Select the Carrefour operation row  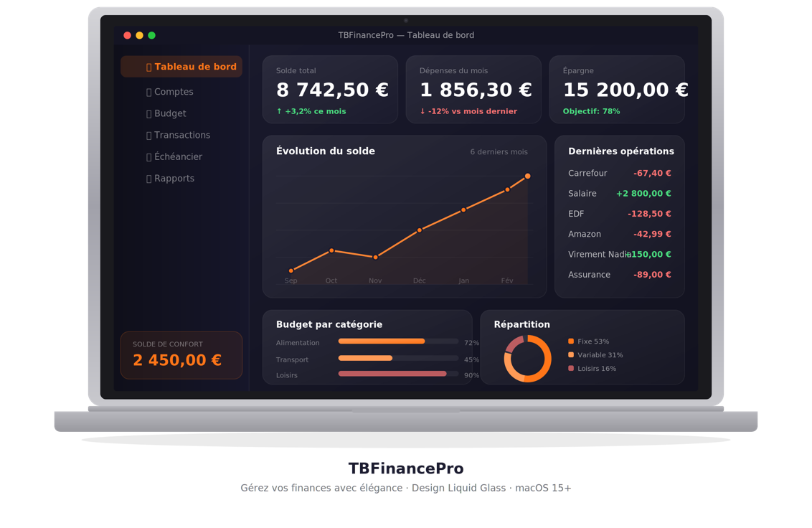(x=619, y=173)
